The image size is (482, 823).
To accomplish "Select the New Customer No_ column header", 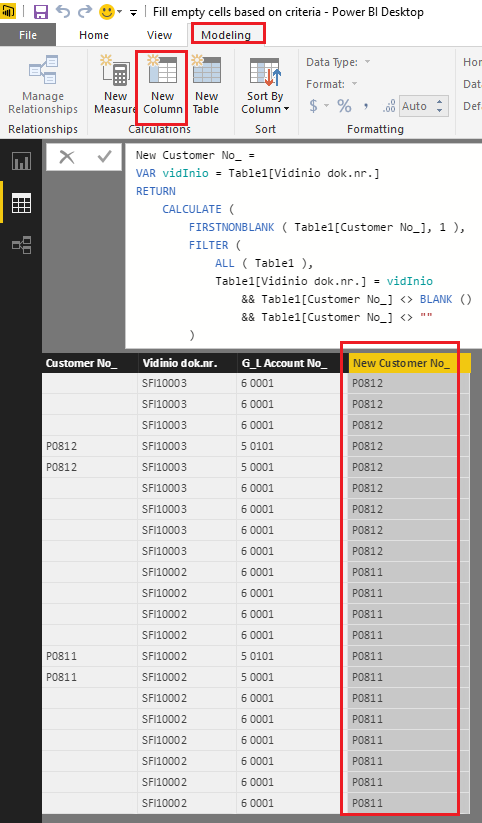I will click(410, 363).
